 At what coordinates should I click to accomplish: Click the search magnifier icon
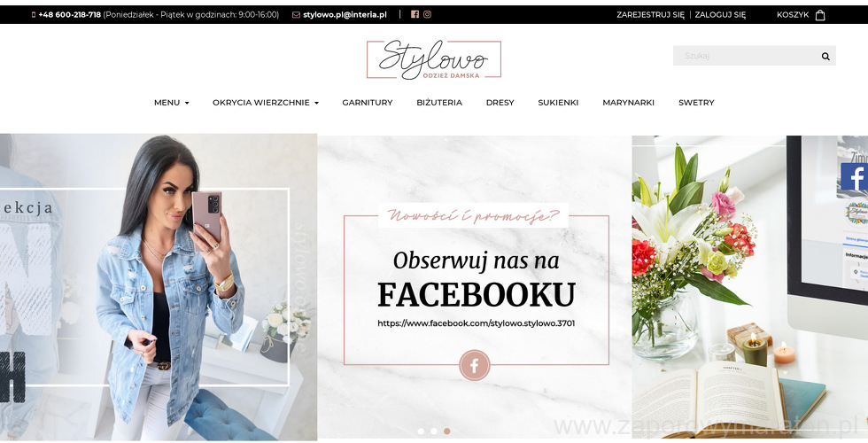[825, 56]
